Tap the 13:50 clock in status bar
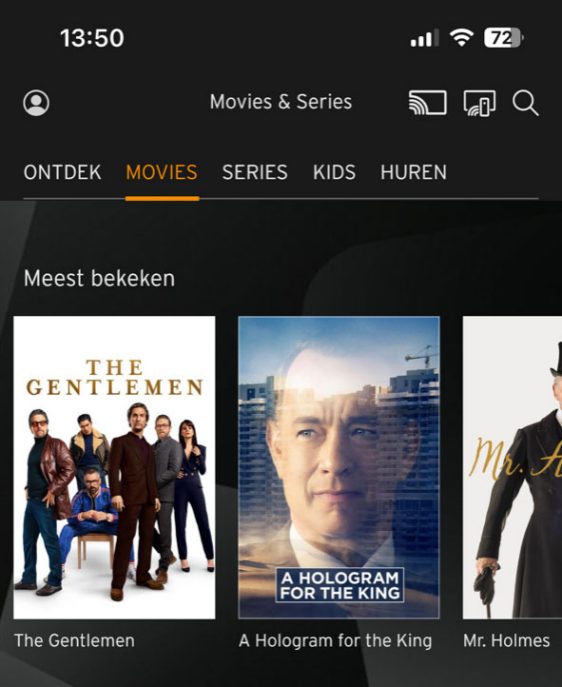This screenshot has height=687, width=562. 92,38
